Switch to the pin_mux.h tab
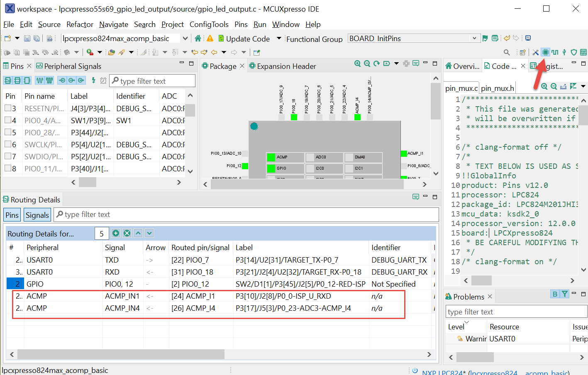Image resolution: width=588 pixels, height=375 pixels. pyautogui.click(x=497, y=87)
